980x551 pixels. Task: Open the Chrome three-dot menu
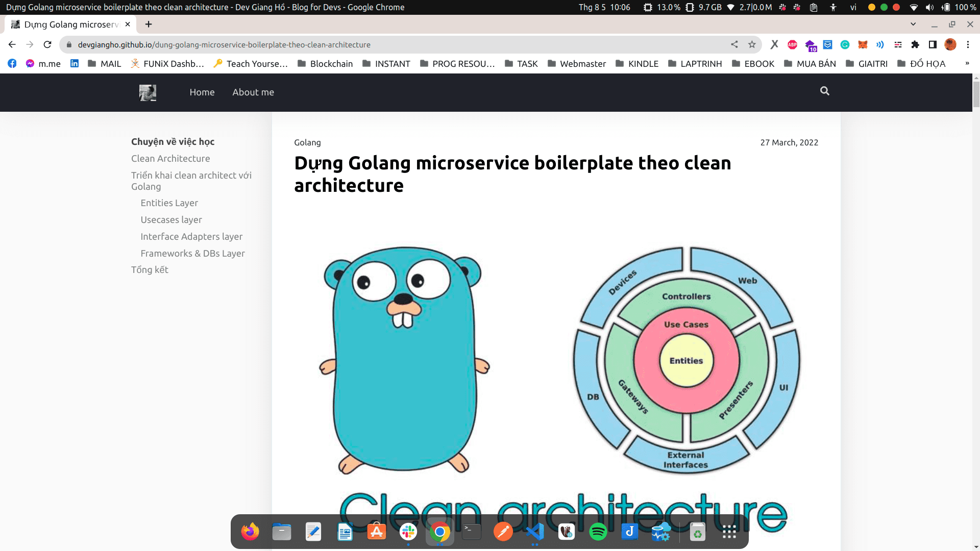coord(968,45)
